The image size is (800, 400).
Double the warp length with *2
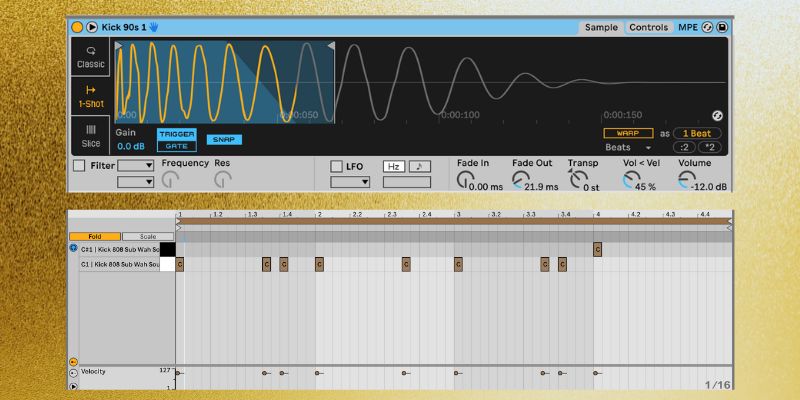click(710, 147)
